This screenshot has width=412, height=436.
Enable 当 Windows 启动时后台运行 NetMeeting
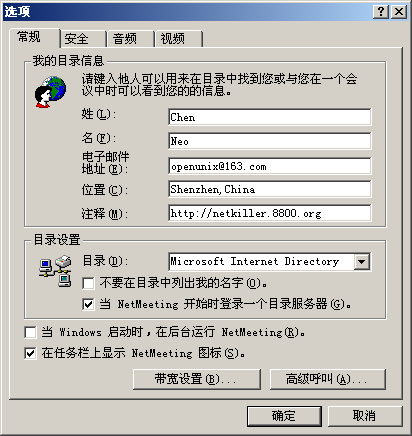[30, 332]
